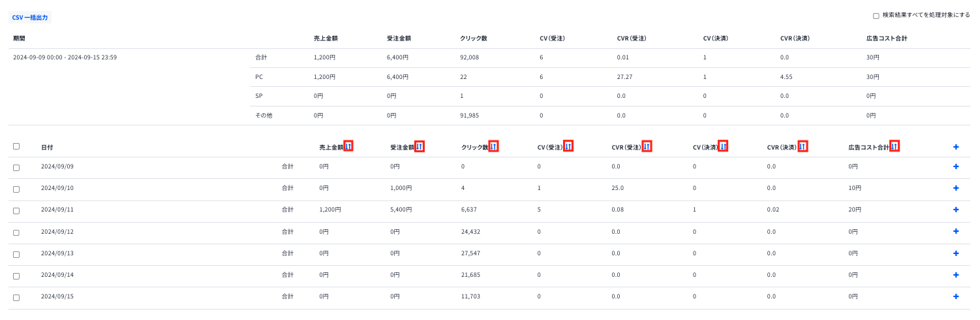The height and width of the screenshot is (320, 980).
Task: Expand the 2024/09/15 row plus icon
Action: (956, 296)
